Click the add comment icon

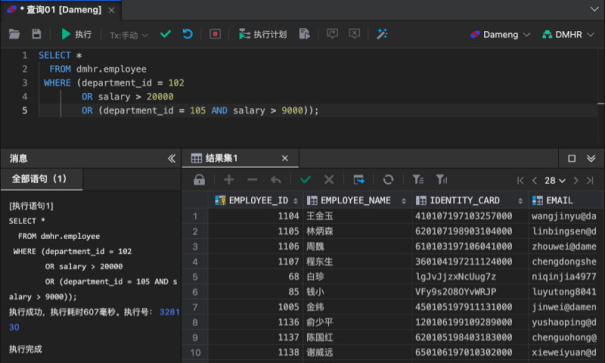(x=332, y=34)
